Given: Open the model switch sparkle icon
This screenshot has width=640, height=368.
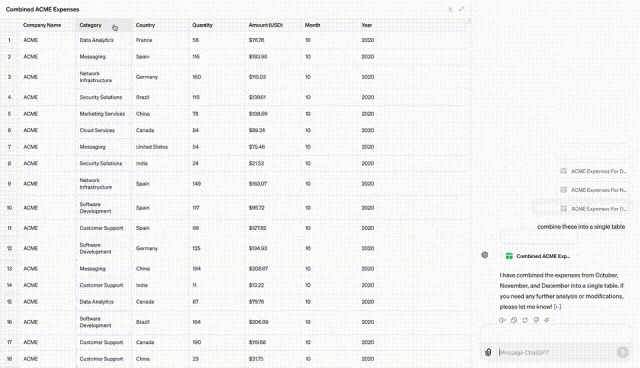Looking at the screenshot, I should pyautogui.click(x=547, y=320).
